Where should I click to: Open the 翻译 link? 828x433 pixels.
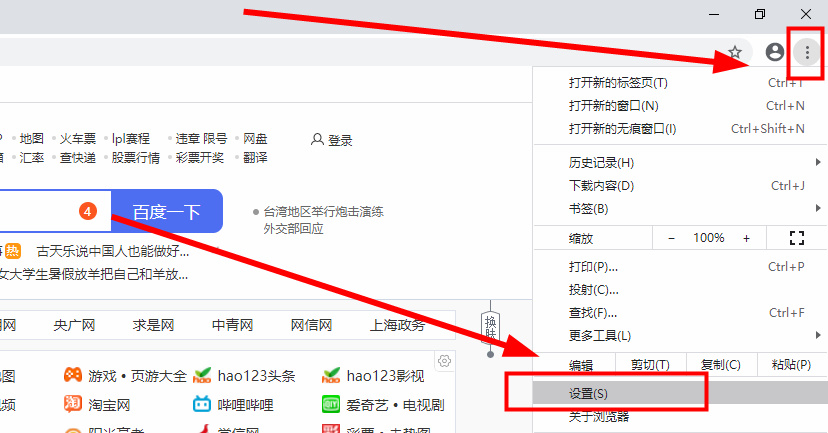pyautogui.click(x=255, y=157)
